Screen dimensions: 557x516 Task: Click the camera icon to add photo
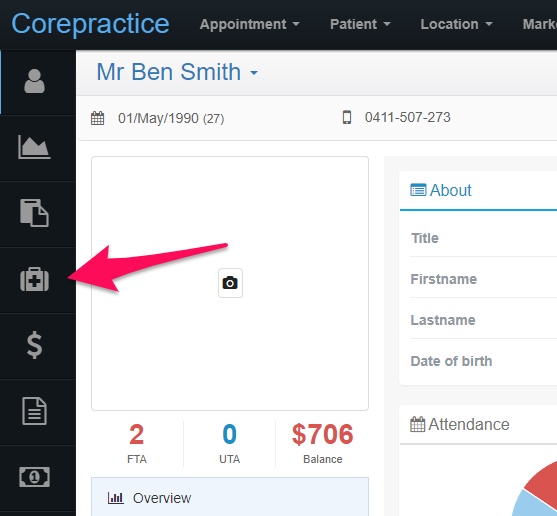click(x=230, y=283)
